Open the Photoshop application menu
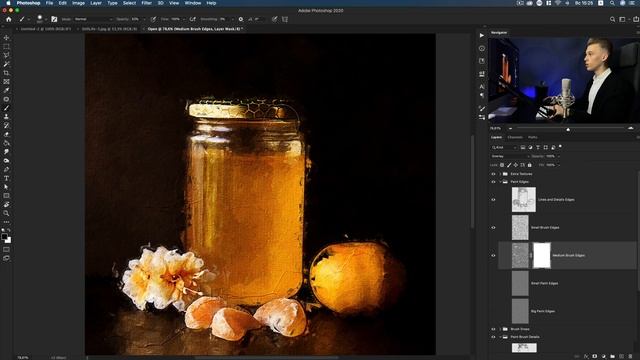Screen dimensions: 640x360 28,3
